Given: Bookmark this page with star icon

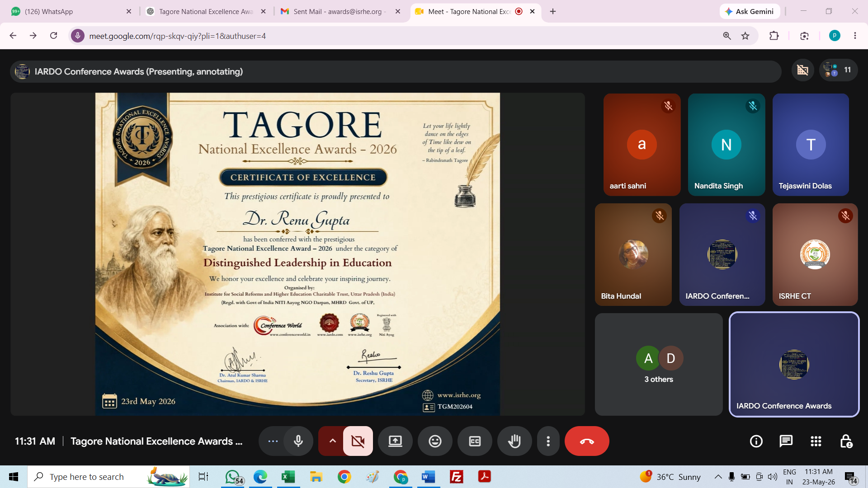Looking at the screenshot, I should point(745,36).
